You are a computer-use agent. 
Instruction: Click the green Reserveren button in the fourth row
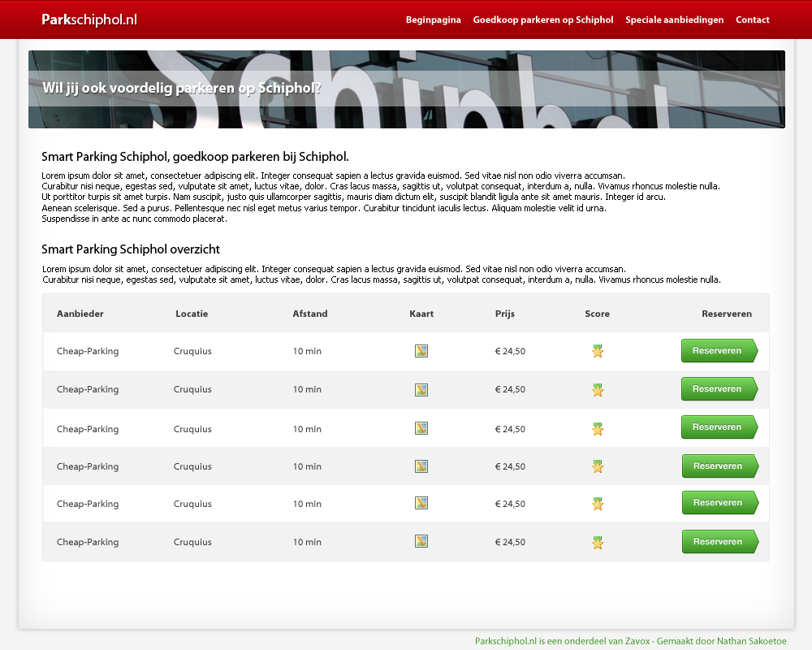pos(720,466)
